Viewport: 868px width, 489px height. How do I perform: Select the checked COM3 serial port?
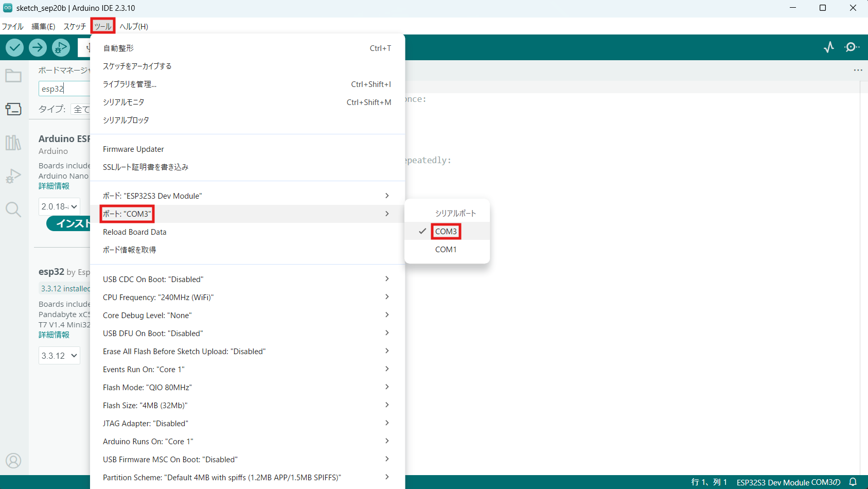pos(447,231)
